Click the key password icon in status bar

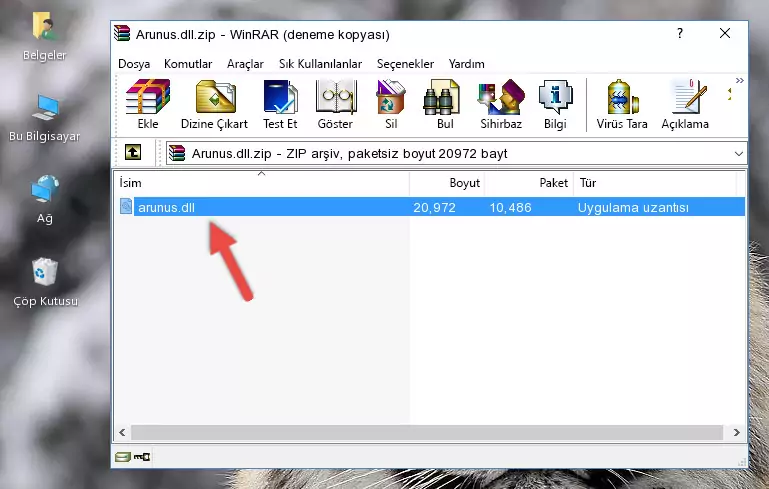pyautogui.click(x=142, y=457)
